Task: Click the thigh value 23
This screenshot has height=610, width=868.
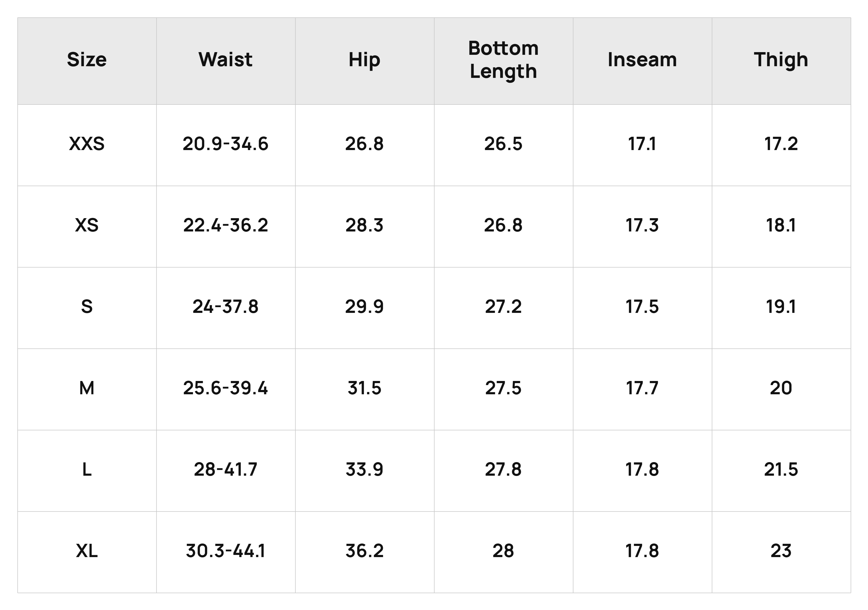Action: tap(781, 551)
